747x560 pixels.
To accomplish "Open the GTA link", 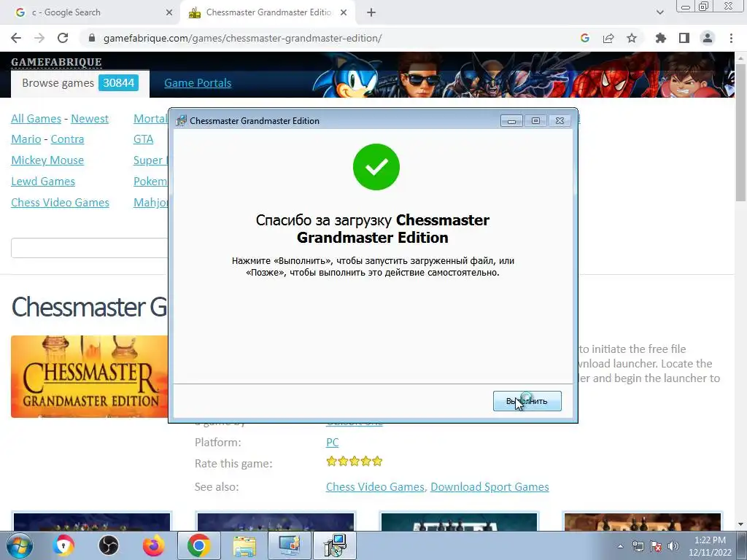I will coord(144,139).
